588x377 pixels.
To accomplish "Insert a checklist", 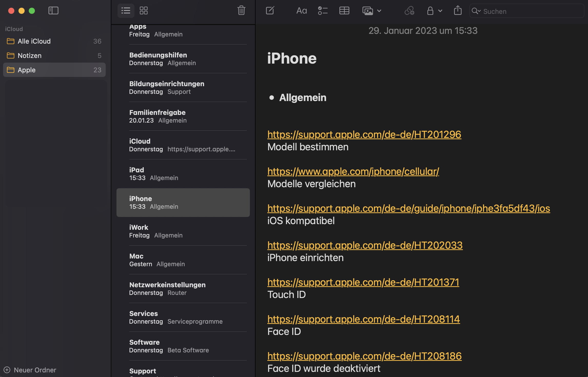I will 323,11.
